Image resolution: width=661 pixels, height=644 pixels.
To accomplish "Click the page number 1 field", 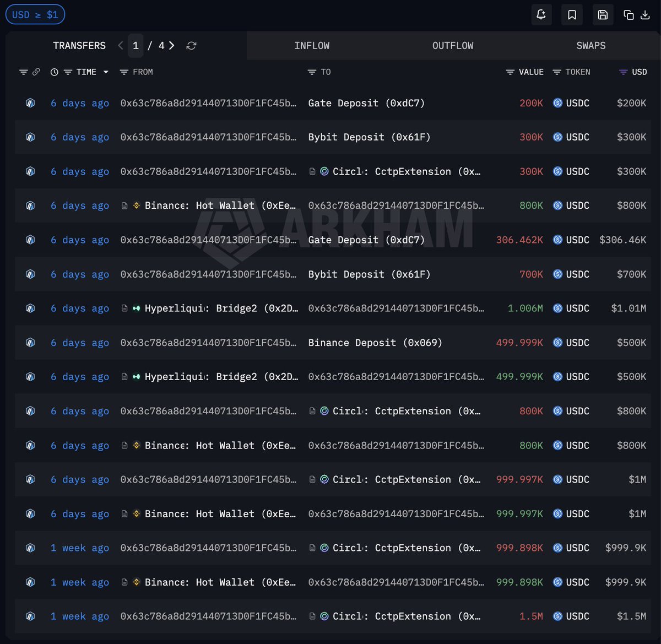I will (x=136, y=46).
